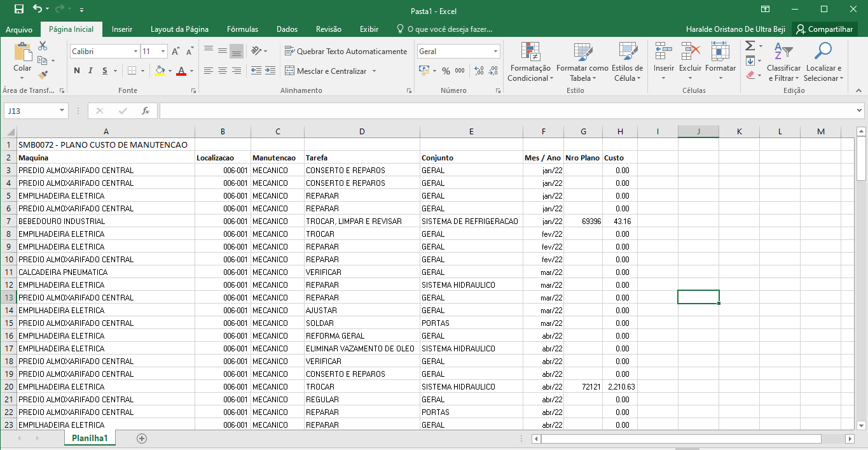Open the font size dropdown

(163, 52)
